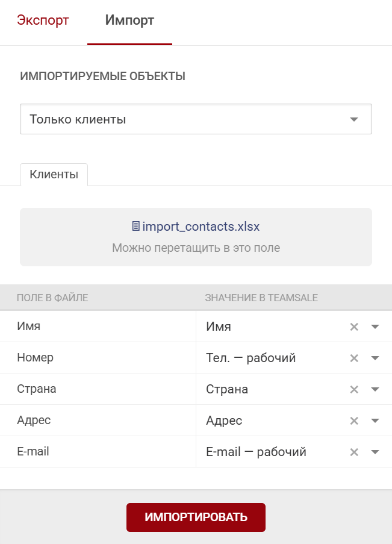Click the ИМПОРТИРОВАТЬ button
Screen dimensions: 392x544
196,517
